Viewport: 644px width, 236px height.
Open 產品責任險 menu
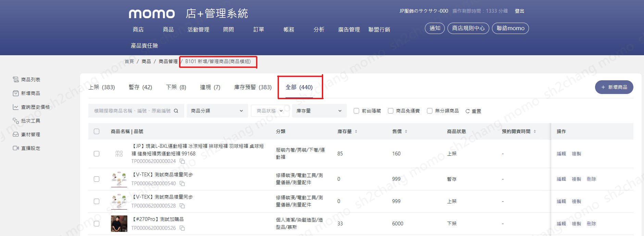(144, 46)
